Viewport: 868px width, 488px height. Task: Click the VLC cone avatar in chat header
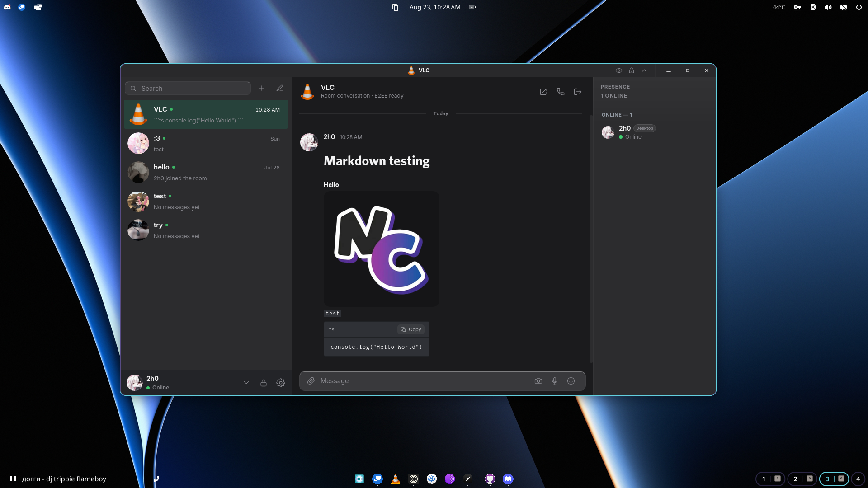[x=307, y=91]
